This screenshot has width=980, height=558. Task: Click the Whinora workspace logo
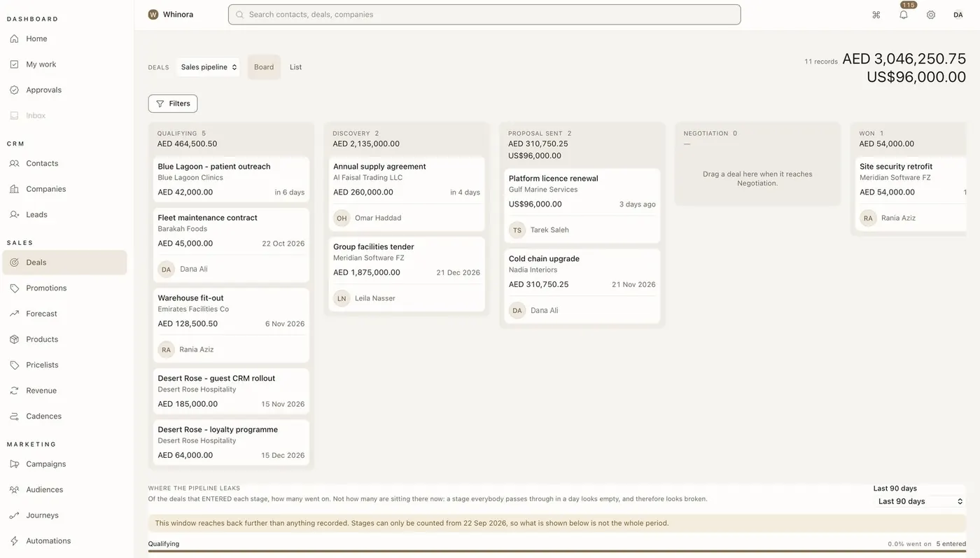click(x=153, y=14)
